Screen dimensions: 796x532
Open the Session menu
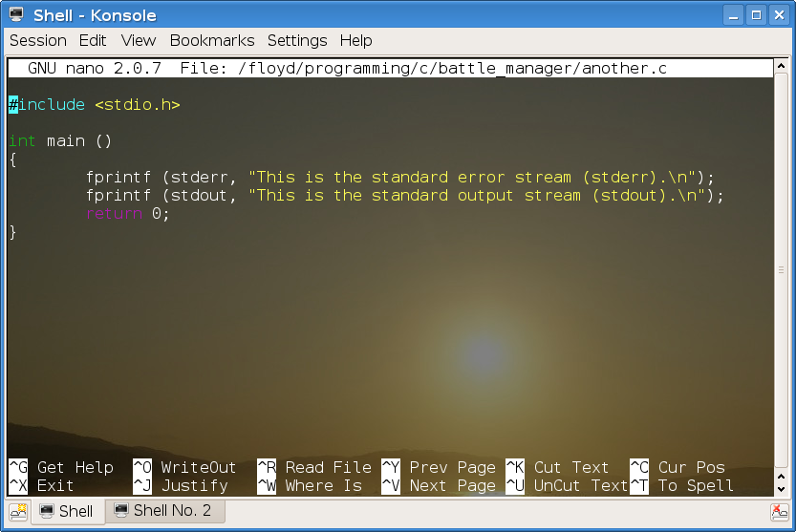point(38,41)
